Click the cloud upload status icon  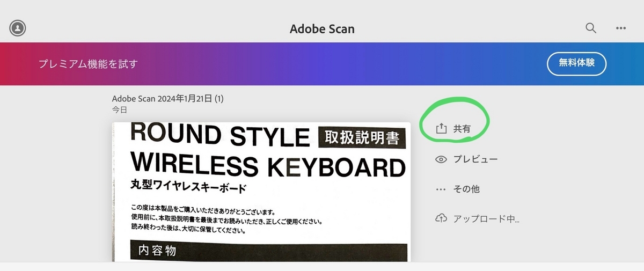click(x=441, y=218)
